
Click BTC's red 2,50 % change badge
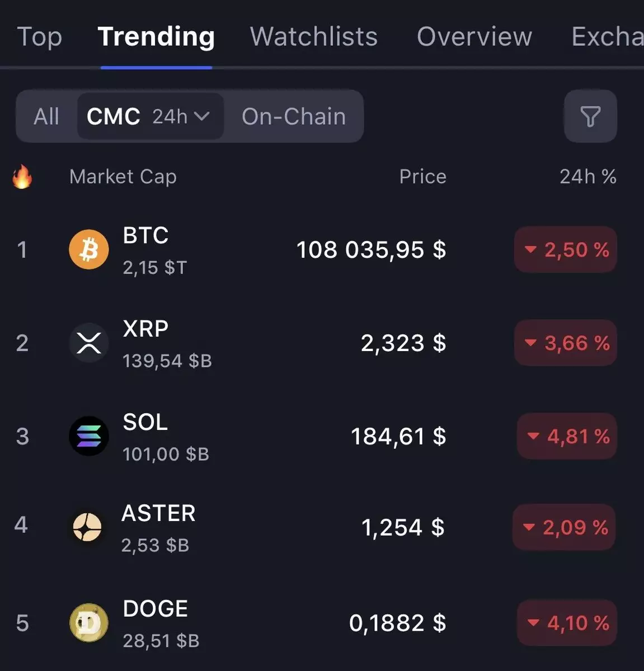(x=565, y=249)
